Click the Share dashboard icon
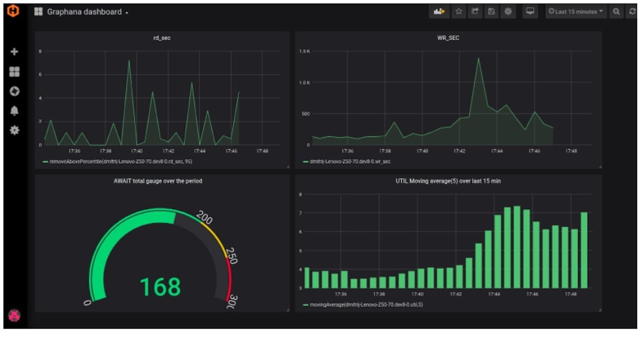This screenshot has width=644, height=337. coord(475,12)
